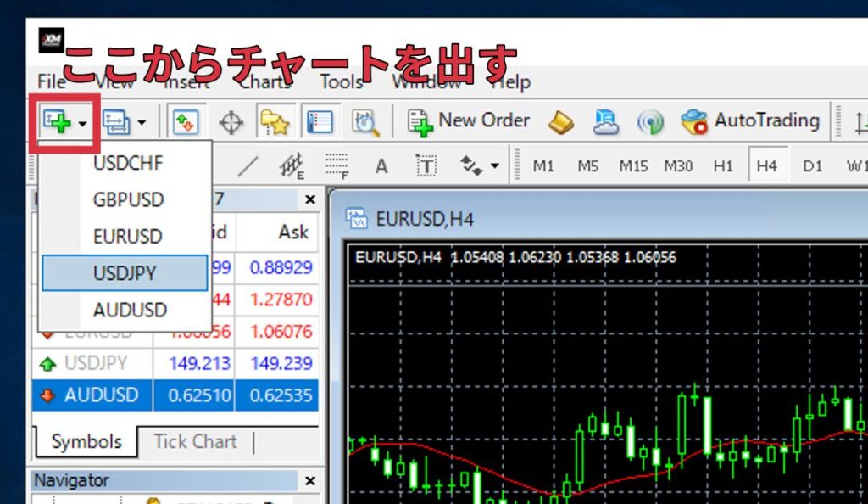
Task: Click the New Chart plus icon
Action: pyautogui.click(x=57, y=121)
